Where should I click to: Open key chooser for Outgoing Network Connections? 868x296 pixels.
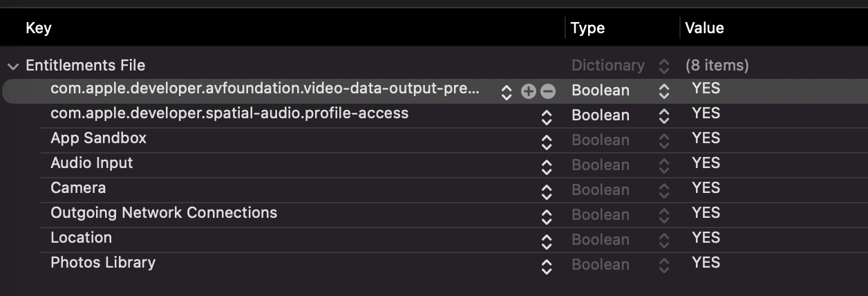(x=547, y=216)
